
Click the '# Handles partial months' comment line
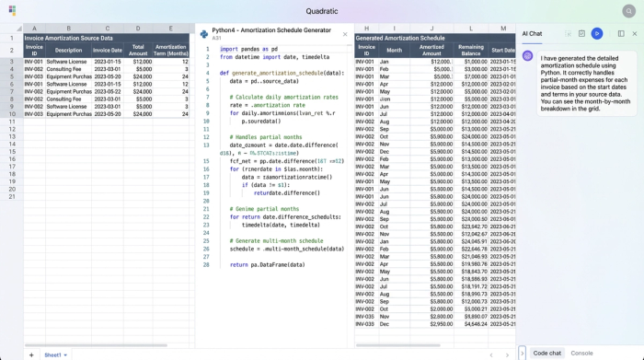[266, 137]
